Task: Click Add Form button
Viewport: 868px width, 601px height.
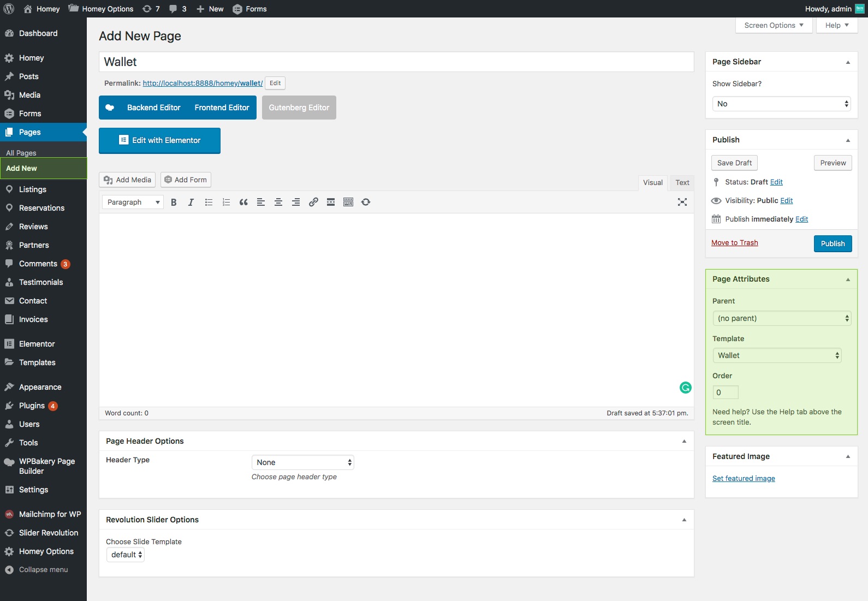Action: [x=186, y=180]
